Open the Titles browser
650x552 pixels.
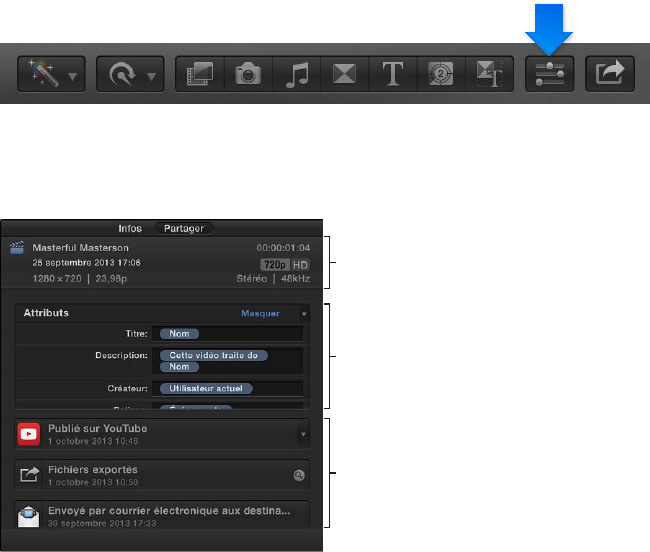pyautogui.click(x=393, y=74)
